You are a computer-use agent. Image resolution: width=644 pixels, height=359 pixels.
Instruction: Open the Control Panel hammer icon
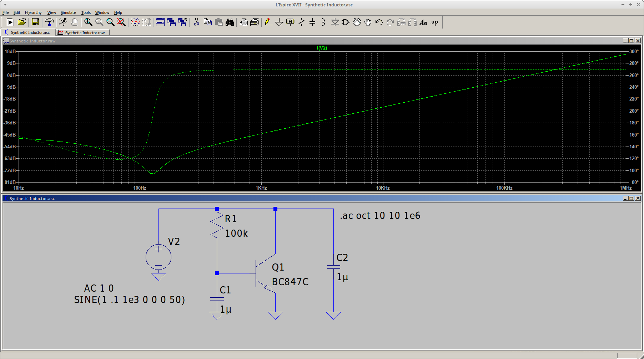[x=49, y=22]
